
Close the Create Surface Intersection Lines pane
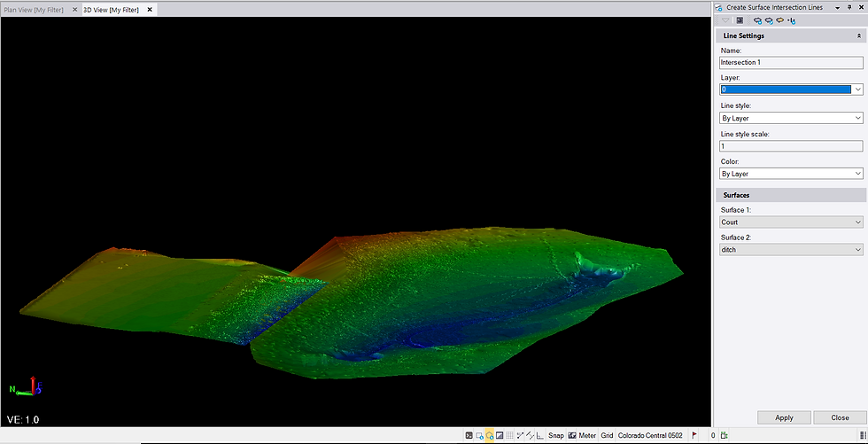(861, 7)
